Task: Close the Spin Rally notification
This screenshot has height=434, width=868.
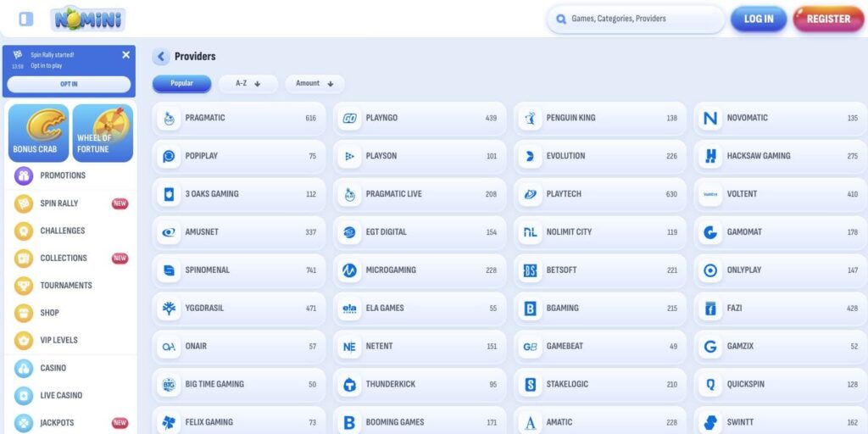Action: point(125,55)
